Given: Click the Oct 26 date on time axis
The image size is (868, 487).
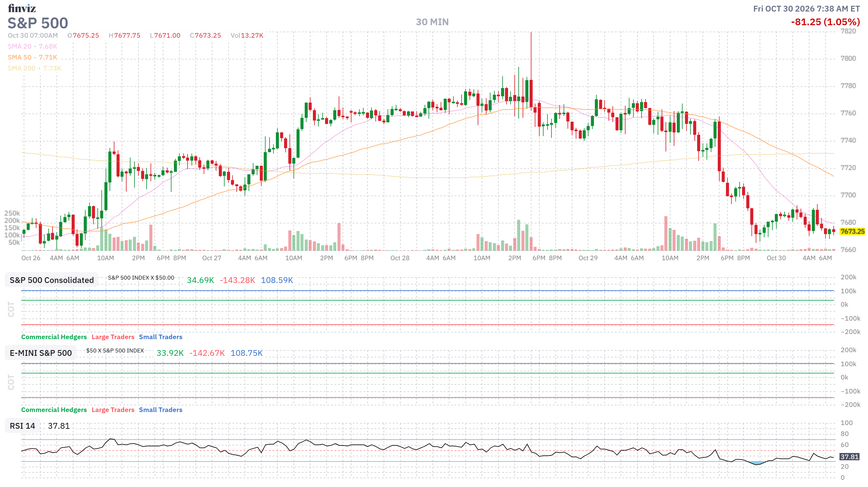Looking at the screenshot, I should tap(31, 258).
